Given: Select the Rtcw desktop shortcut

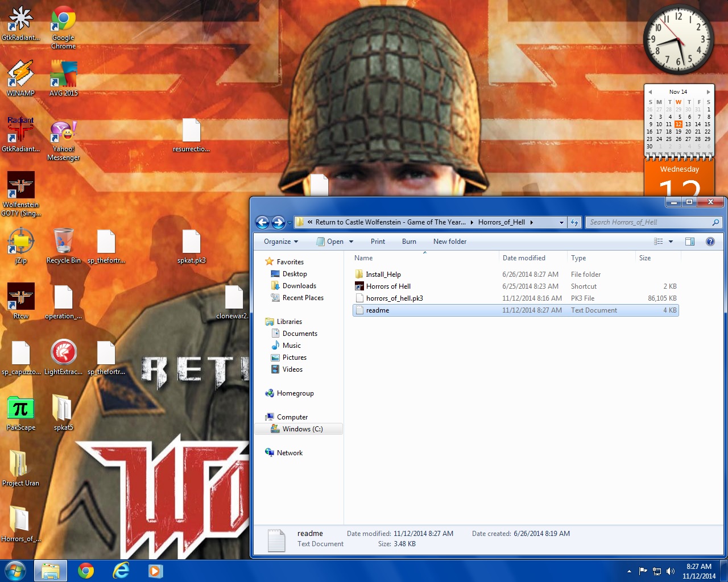Looking at the screenshot, I should point(21,302).
